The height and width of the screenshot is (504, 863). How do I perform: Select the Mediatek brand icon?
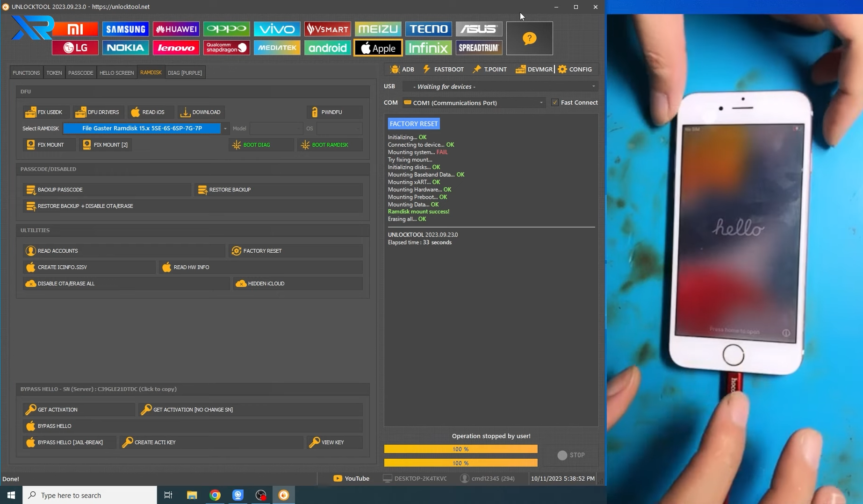click(277, 48)
